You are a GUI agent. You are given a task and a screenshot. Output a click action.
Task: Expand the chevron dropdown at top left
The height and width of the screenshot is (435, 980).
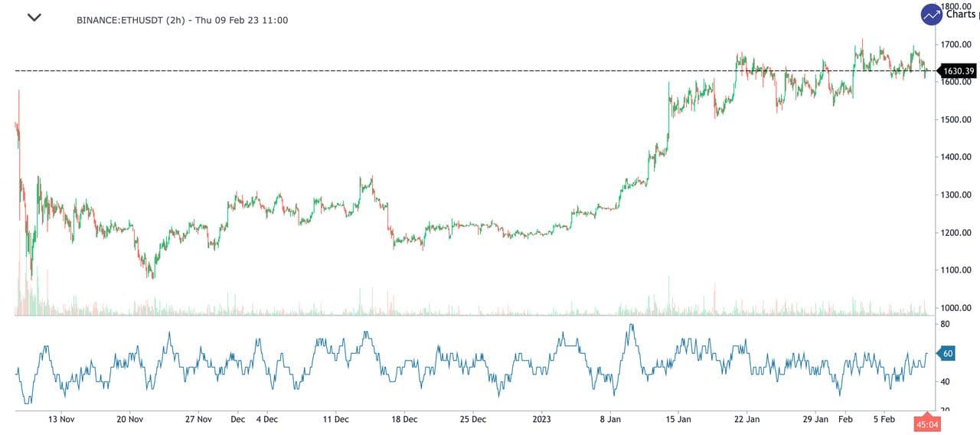click(34, 18)
